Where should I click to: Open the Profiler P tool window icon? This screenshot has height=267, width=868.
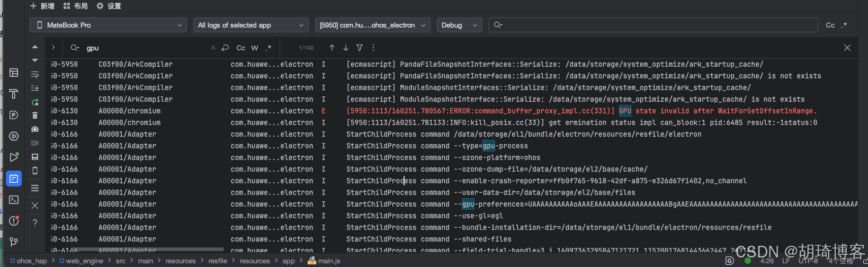click(x=14, y=115)
